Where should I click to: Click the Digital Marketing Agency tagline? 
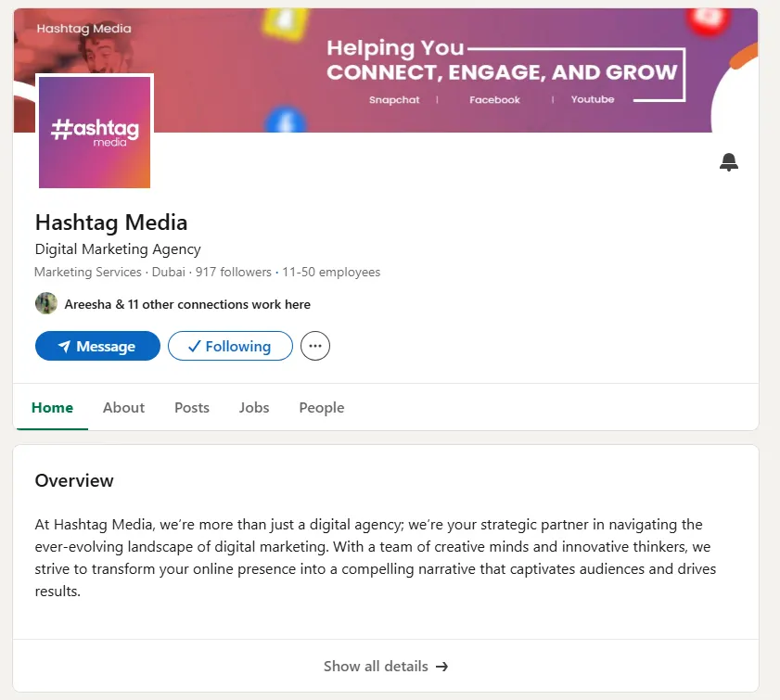118,249
